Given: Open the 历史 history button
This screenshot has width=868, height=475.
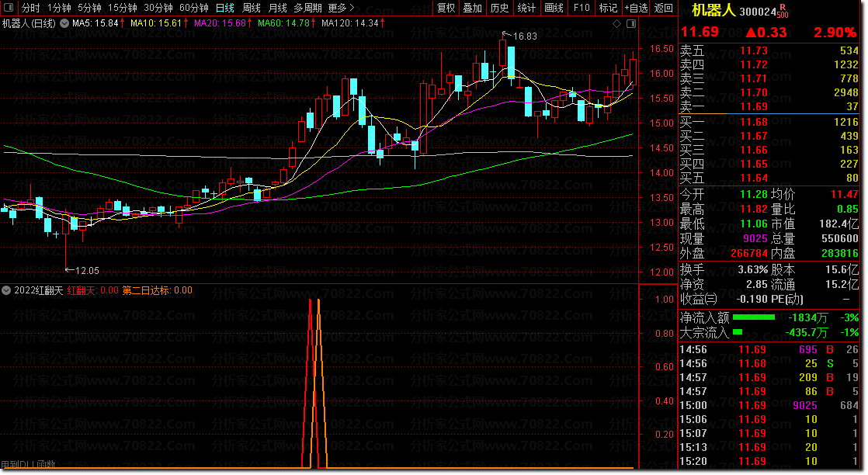Looking at the screenshot, I should pos(499,8).
